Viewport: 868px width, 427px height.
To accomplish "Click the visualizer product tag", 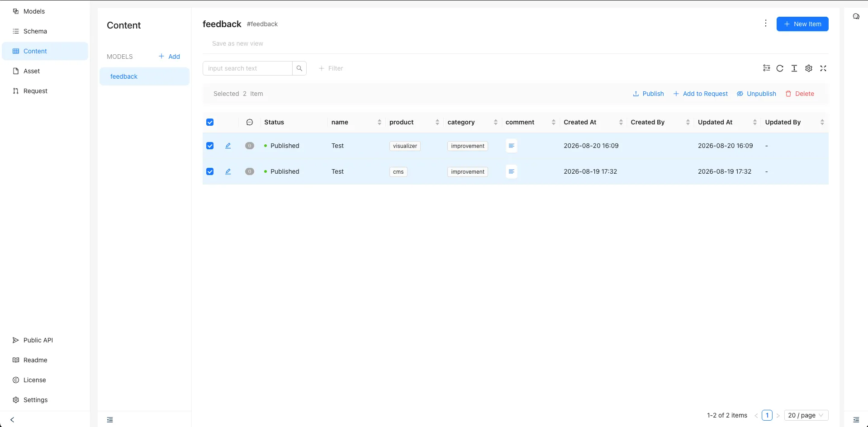I will pos(405,146).
